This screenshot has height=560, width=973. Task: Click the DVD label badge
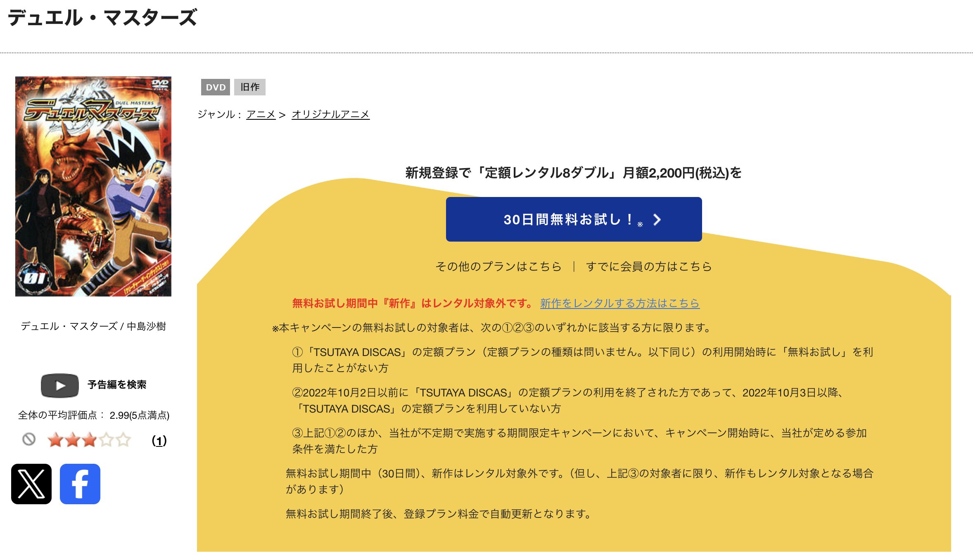216,87
